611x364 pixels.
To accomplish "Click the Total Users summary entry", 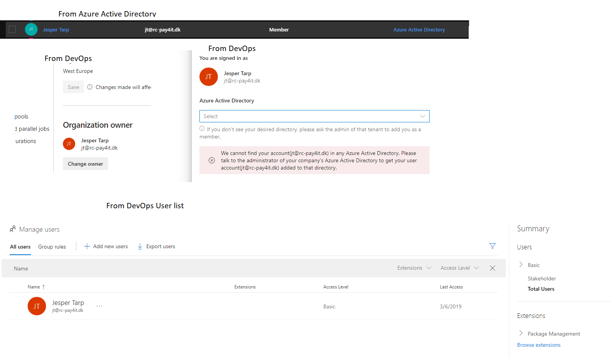I will 541,289.
